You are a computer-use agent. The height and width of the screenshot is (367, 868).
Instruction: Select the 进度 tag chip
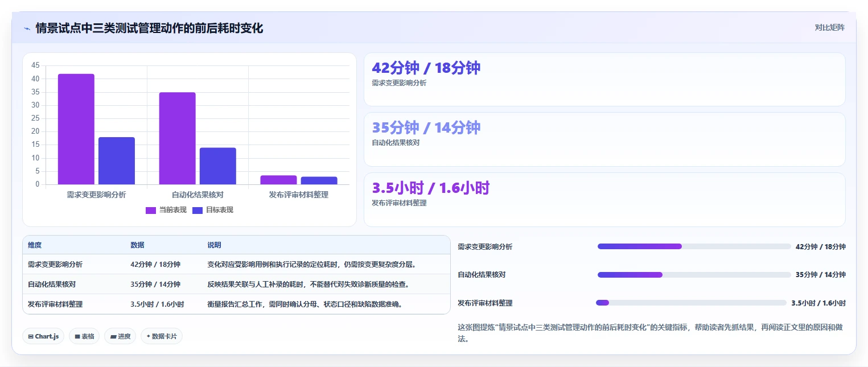120,336
